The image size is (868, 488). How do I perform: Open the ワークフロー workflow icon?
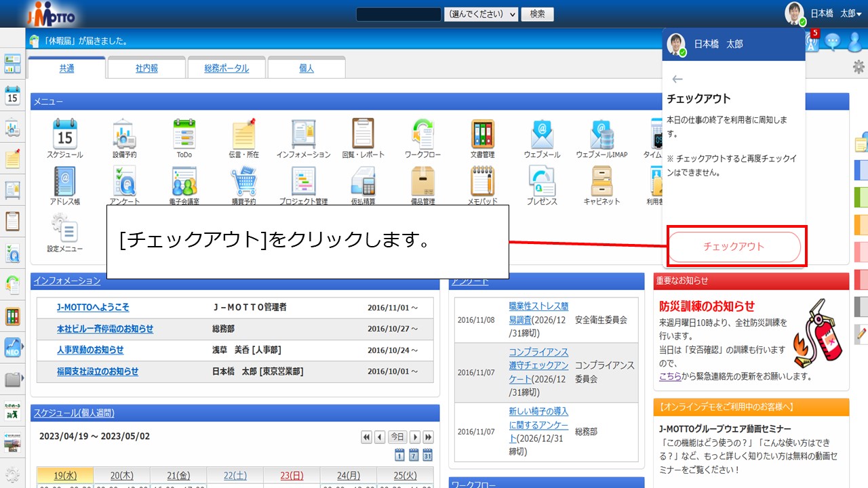click(422, 134)
